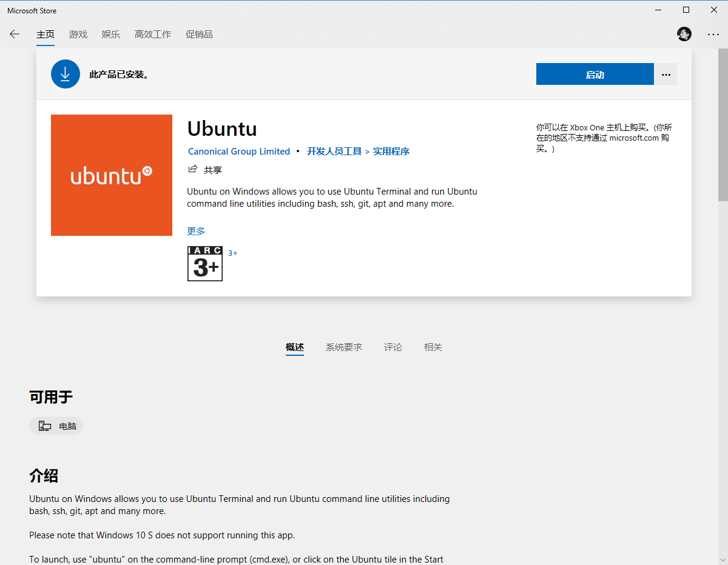Switch to the 评论 section
728x565 pixels.
tap(393, 347)
